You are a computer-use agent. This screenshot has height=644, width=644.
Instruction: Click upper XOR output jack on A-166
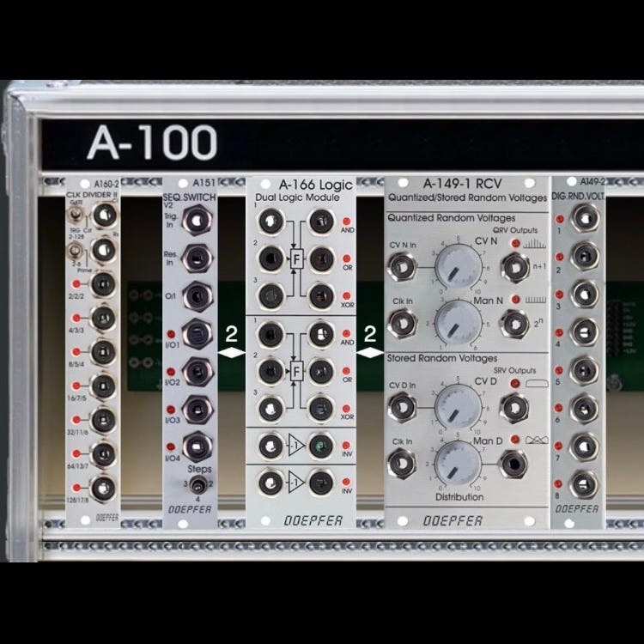pos(321,295)
